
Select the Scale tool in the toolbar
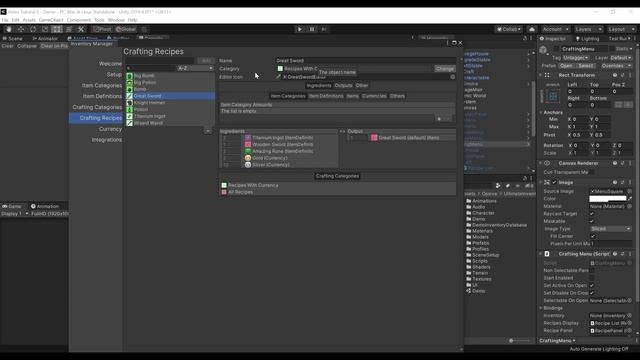[45, 29]
